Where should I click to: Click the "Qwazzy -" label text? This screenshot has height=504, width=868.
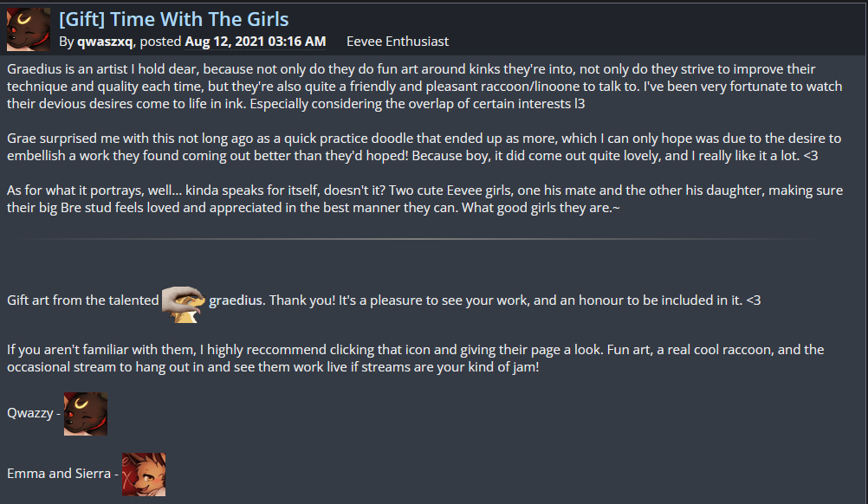click(33, 414)
